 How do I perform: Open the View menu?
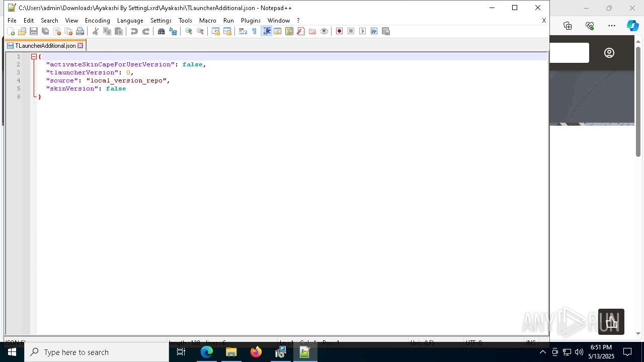pyautogui.click(x=71, y=21)
